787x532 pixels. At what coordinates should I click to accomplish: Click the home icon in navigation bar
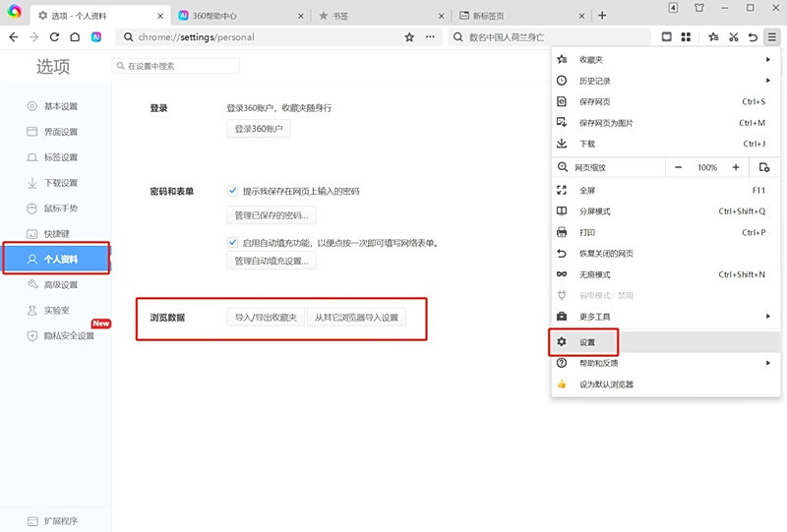[75, 36]
